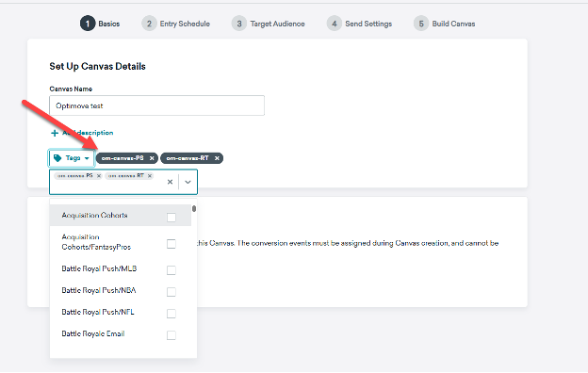588x373 pixels.
Task: Open step 4 circle icon
Action: [335, 24]
